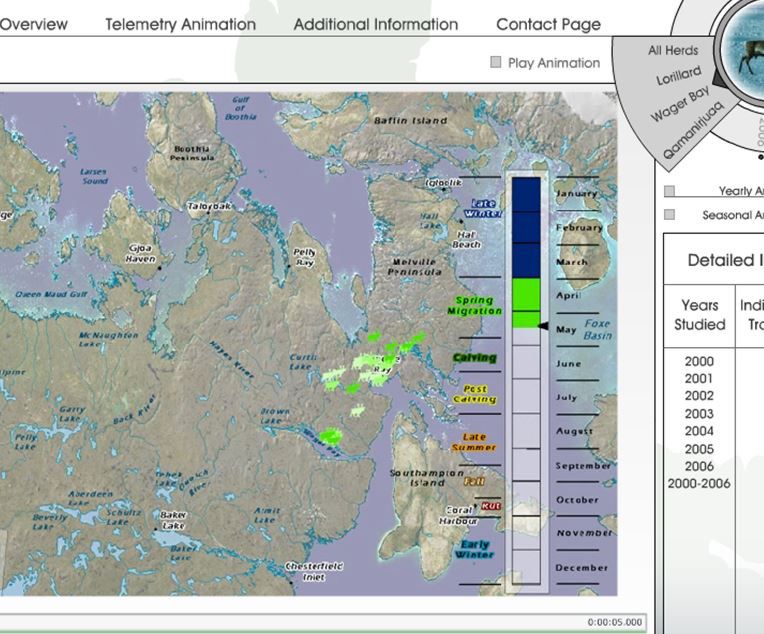Select All Herds in the herd wheel
The width and height of the screenshot is (764, 634).
tap(673, 50)
